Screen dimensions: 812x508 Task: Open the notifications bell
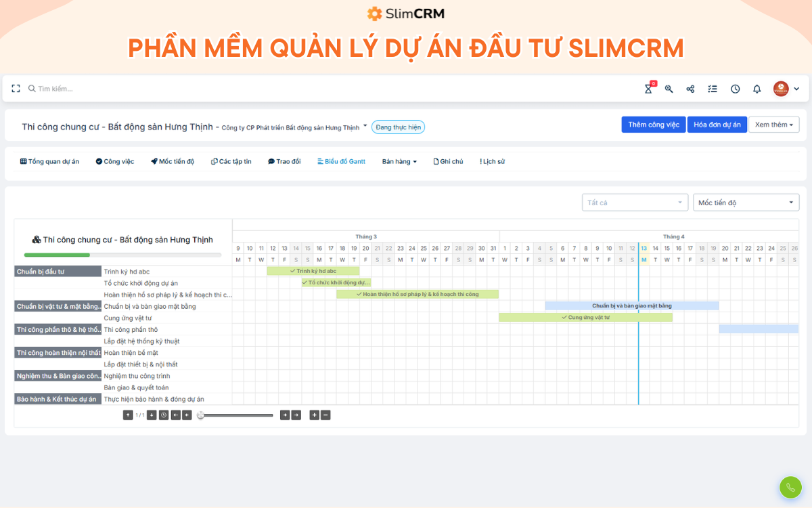757,89
